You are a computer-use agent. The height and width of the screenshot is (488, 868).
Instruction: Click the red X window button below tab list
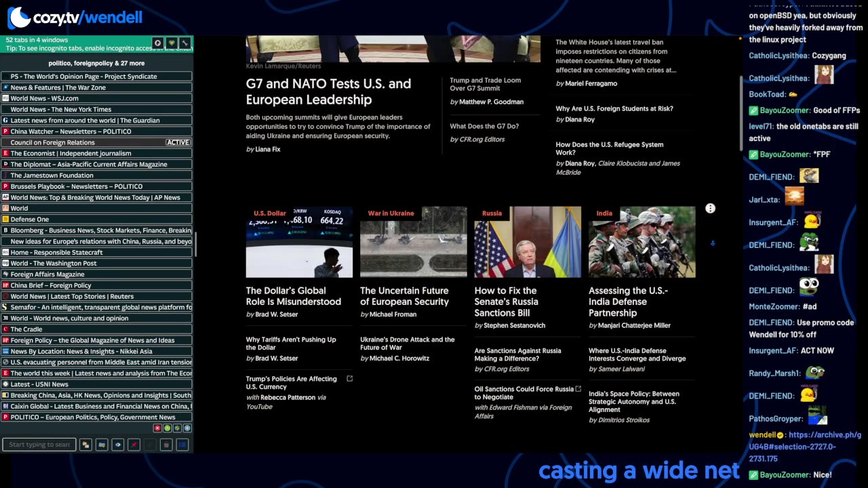coord(157,428)
